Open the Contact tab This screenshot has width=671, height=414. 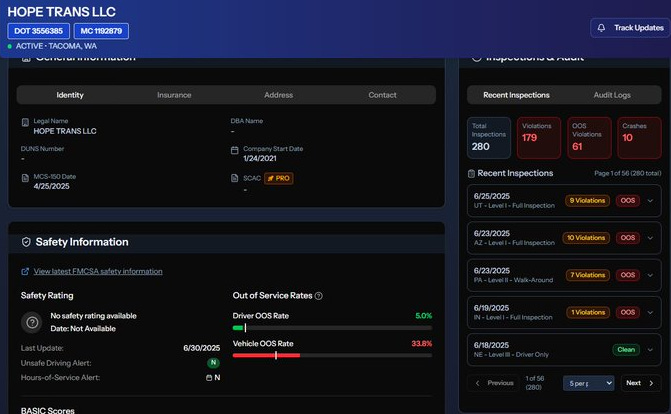coord(383,95)
